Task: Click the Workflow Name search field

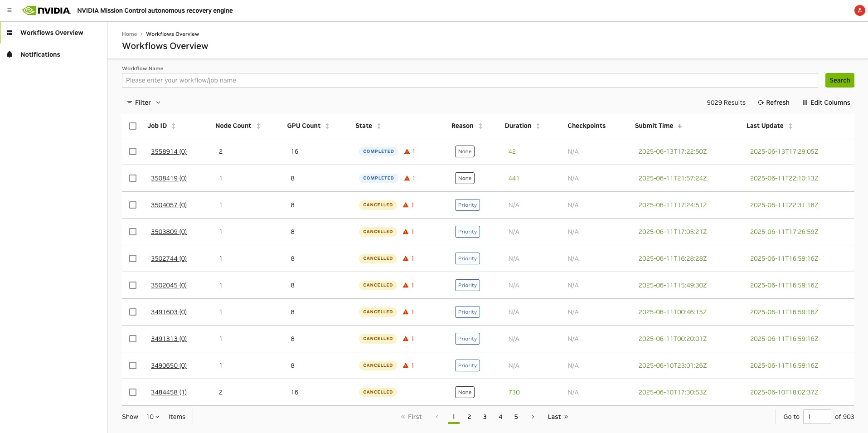Action: pos(470,80)
